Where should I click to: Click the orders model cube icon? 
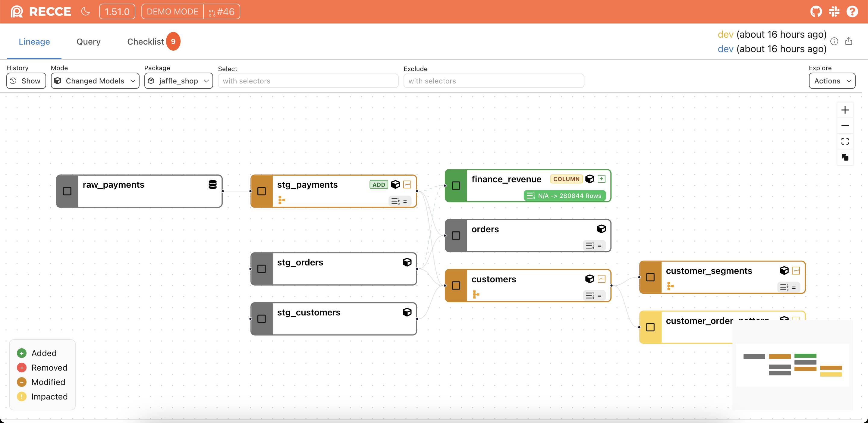click(602, 229)
